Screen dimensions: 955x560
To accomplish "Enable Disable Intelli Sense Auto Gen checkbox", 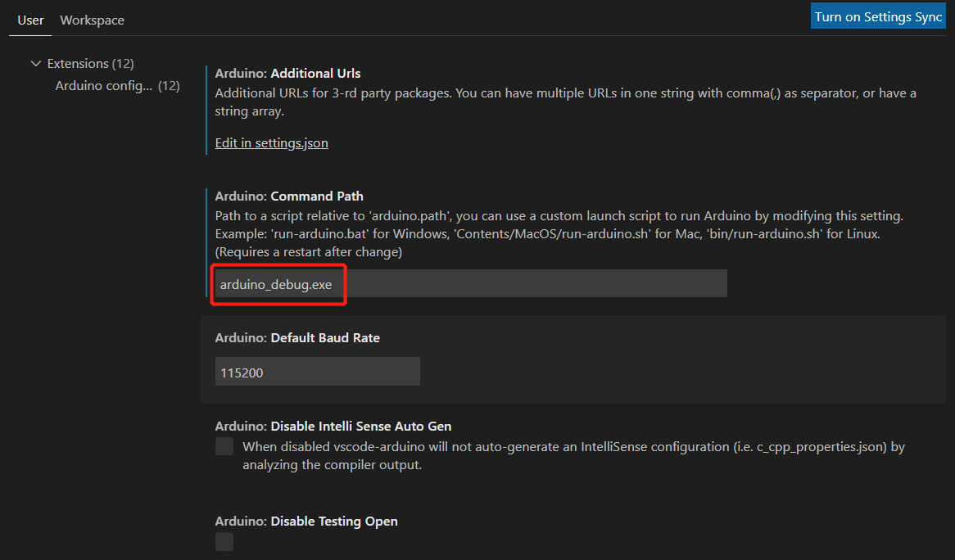I will [x=224, y=446].
